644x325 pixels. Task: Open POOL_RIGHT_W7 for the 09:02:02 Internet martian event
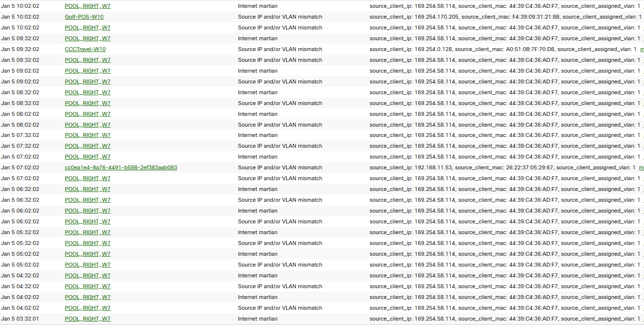(x=88, y=71)
